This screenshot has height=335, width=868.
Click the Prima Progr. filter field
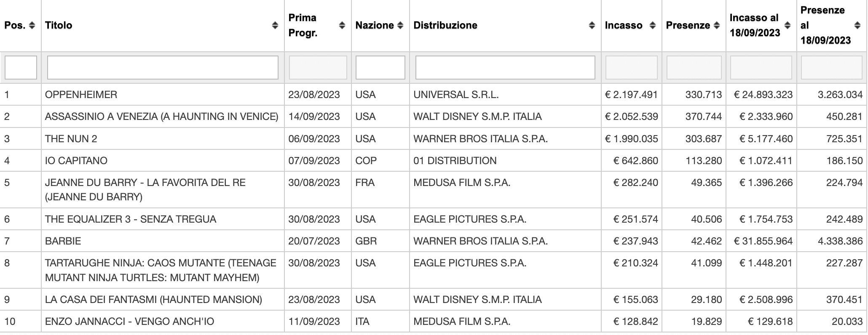pyautogui.click(x=318, y=67)
